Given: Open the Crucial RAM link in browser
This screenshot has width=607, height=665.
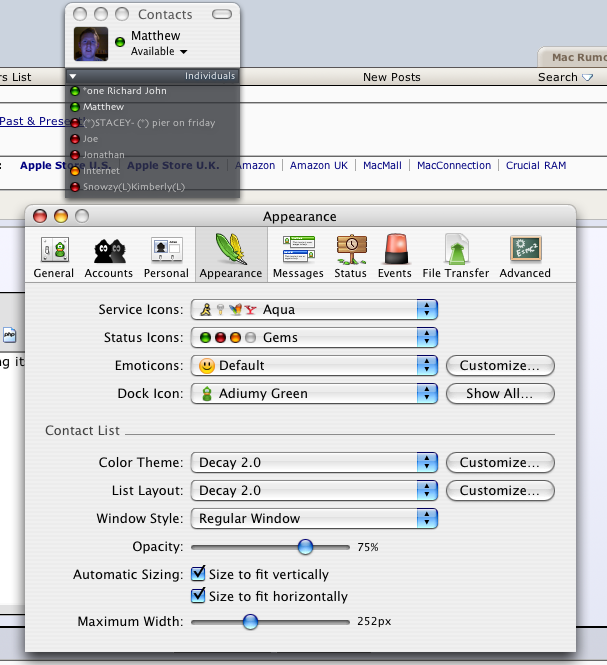Looking at the screenshot, I should click(x=536, y=165).
